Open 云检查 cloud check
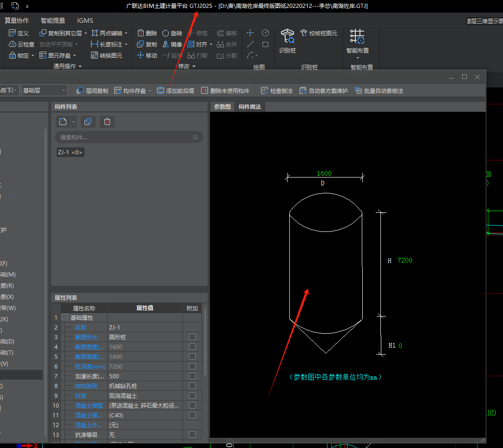The height and width of the screenshot is (448, 503). click(21, 44)
